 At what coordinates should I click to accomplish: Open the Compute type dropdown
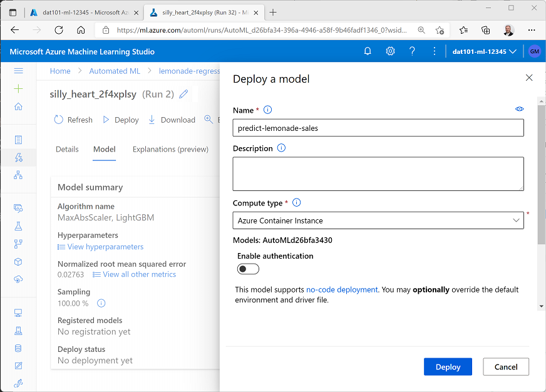coord(378,220)
